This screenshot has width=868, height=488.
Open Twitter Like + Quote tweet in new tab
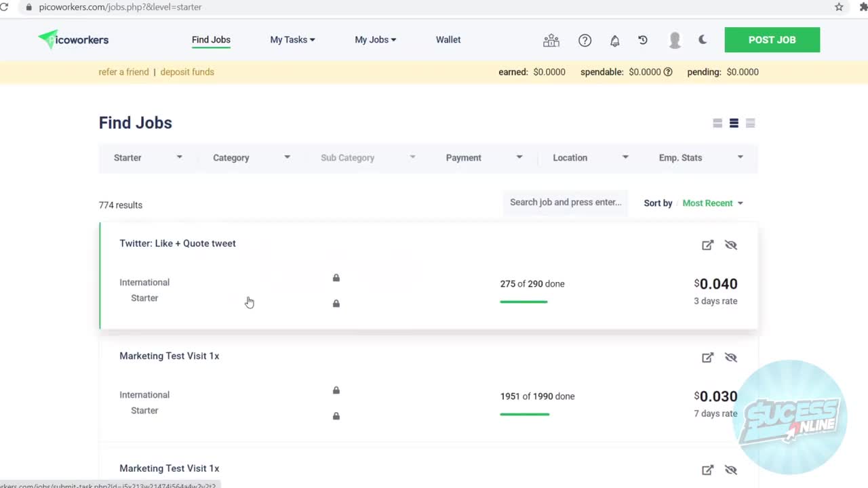[x=707, y=245]
